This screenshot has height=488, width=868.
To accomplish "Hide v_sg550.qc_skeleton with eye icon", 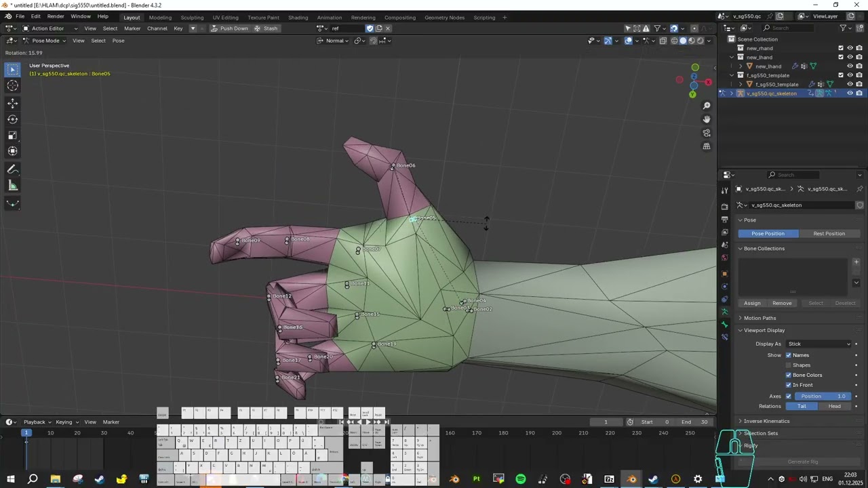I will coord(850,94).
